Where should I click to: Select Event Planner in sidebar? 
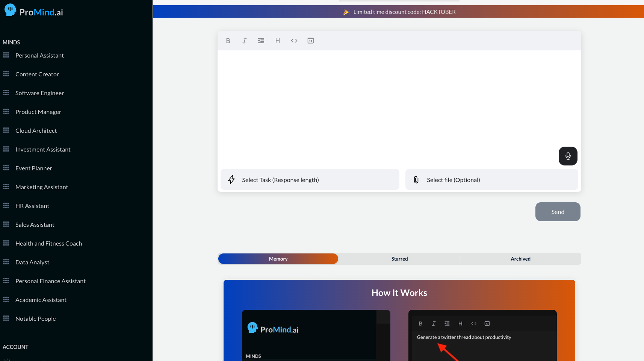34,168
